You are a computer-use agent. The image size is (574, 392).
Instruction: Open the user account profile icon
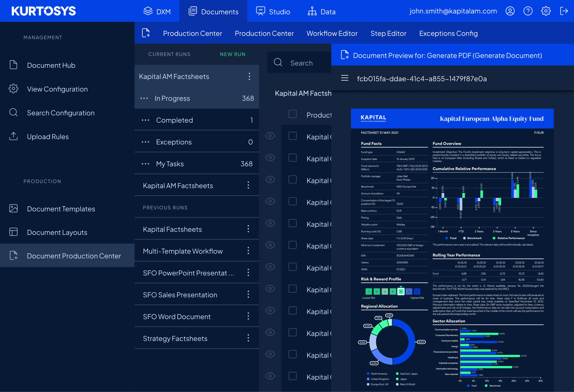pyautogui.click(x=510, y=11)
